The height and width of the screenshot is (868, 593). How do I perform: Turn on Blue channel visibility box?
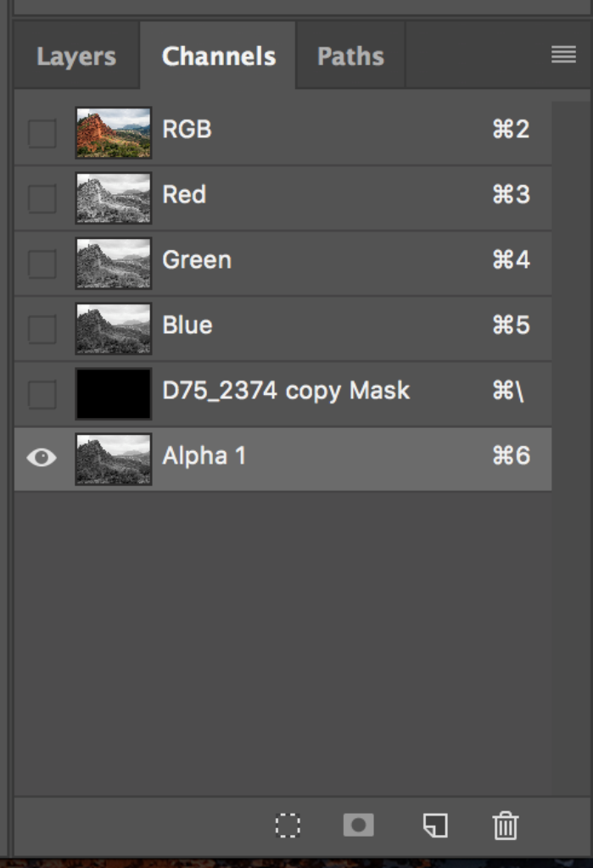(42, 329)
